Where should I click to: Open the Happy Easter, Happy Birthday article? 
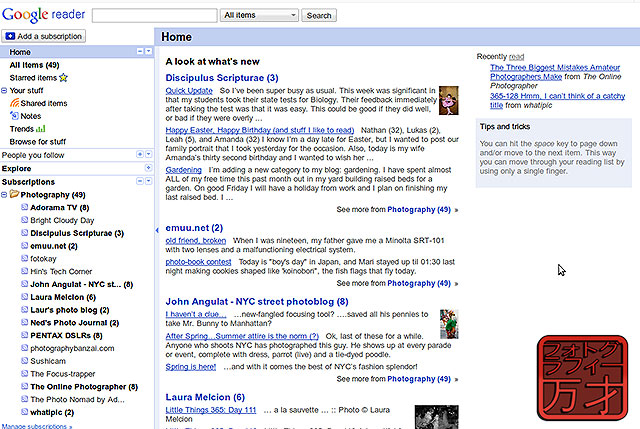click(260, 130)
